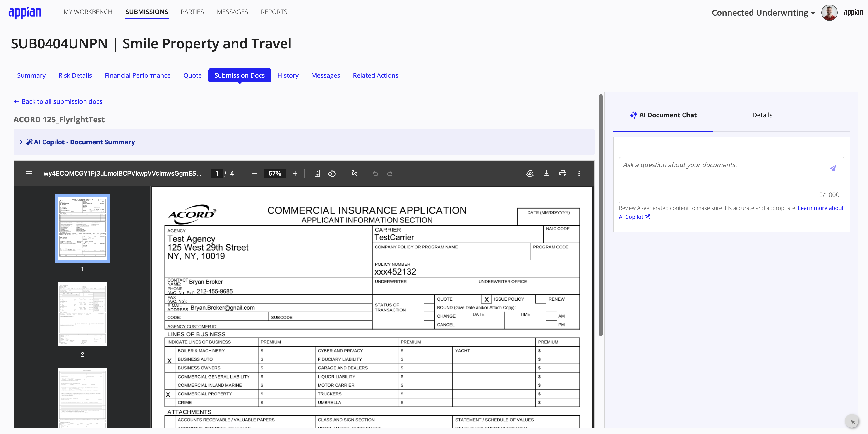Go back to all submission docs

(x=58, y=101)
